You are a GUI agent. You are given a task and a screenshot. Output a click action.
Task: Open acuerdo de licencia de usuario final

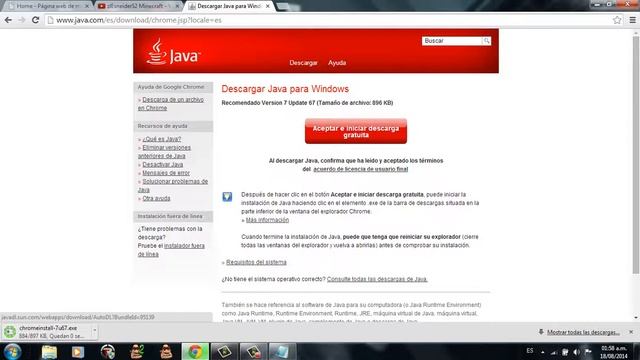pos(360,169)
